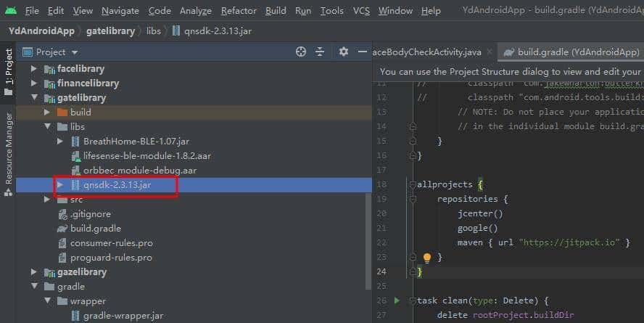Open the Window menu

395,11
